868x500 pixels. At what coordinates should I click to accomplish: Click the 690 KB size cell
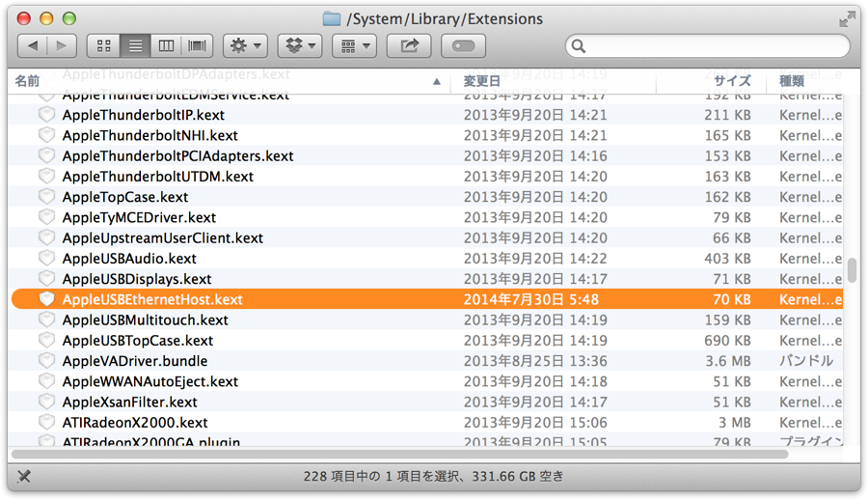[x=727, y=341]
